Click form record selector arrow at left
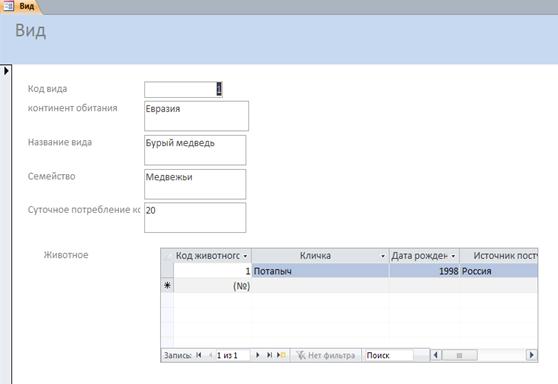Viewport: 558px width, 384px height. (x=6, y=71)
